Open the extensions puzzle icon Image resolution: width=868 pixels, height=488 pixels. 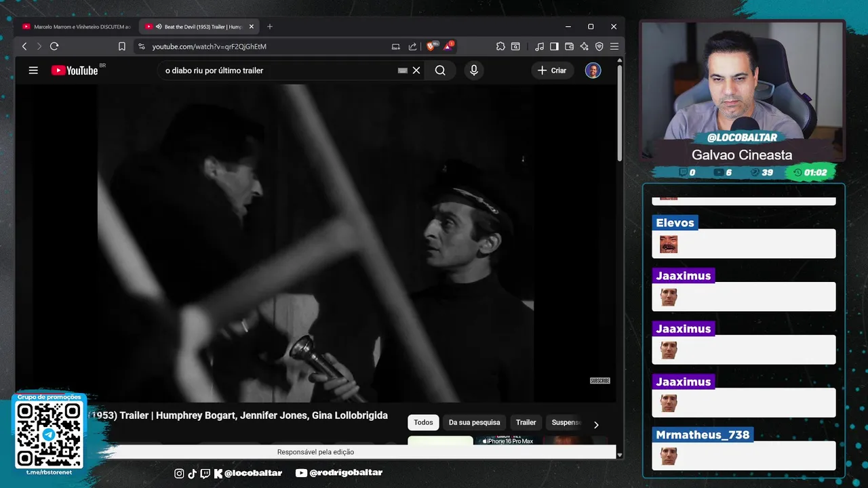pos(500,46)
